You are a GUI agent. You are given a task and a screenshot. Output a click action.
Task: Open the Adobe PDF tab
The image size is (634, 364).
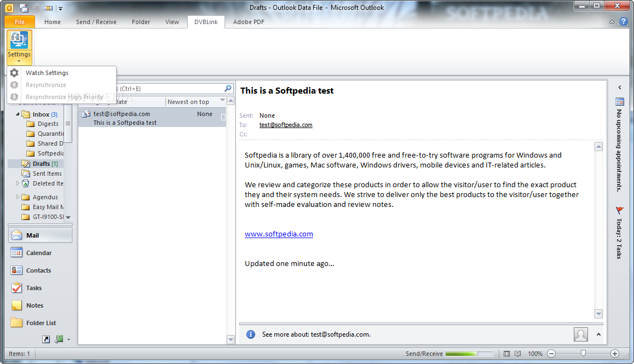coord(249,22)
